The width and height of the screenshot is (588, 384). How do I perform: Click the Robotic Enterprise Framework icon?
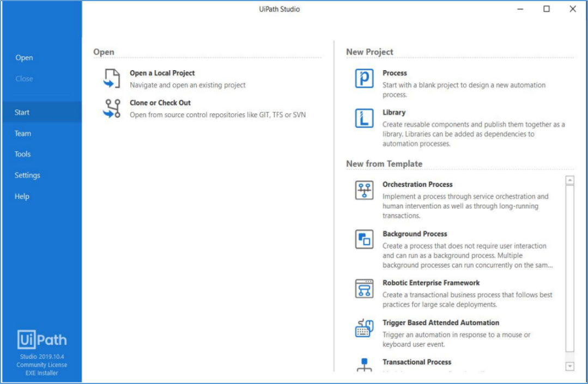(363, 289)
